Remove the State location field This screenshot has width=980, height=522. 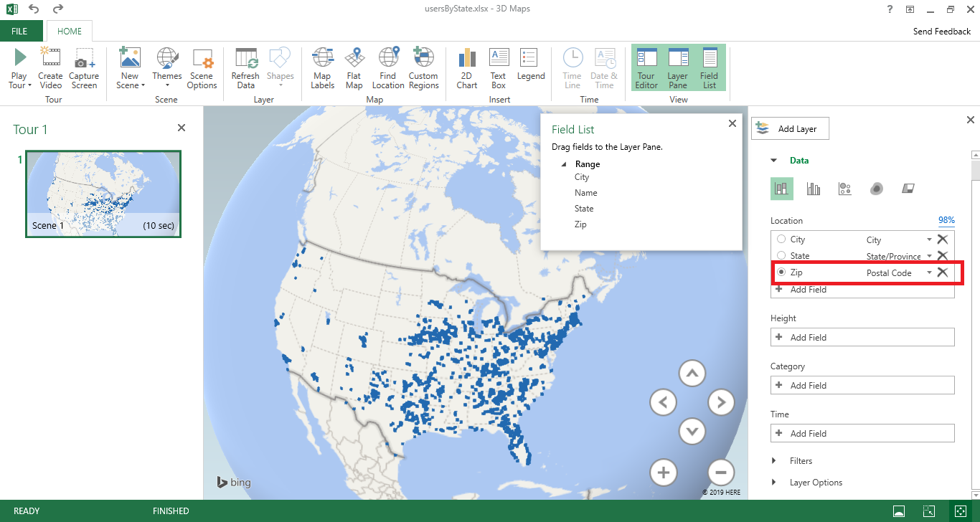click(943, 256)
